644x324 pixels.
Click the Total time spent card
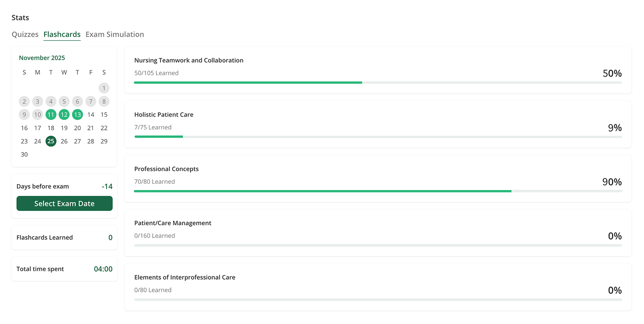(64, 269)
